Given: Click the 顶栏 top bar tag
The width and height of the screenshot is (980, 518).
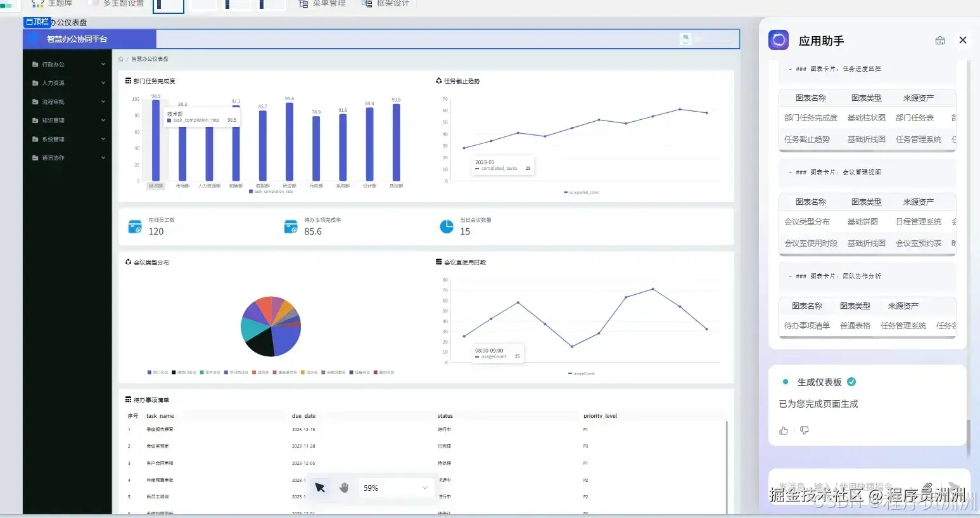Looking at the screenshot, I should [x=37, y=22].
